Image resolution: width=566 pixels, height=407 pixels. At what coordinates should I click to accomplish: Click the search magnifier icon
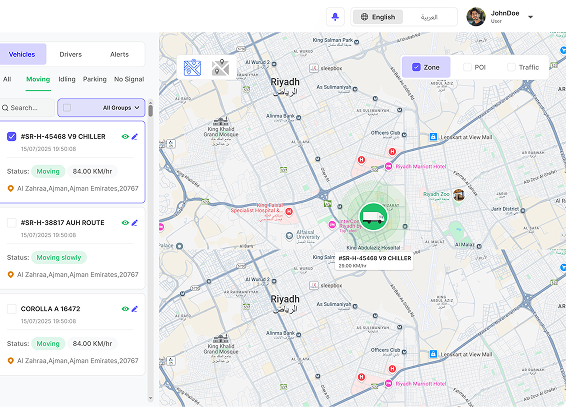pyautogui.click(x=5, y=108)
